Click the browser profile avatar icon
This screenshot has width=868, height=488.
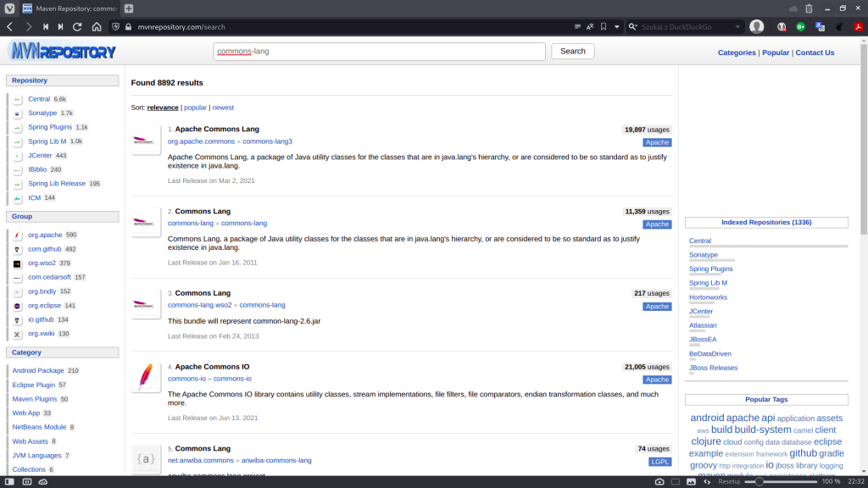tap(756, 26)
